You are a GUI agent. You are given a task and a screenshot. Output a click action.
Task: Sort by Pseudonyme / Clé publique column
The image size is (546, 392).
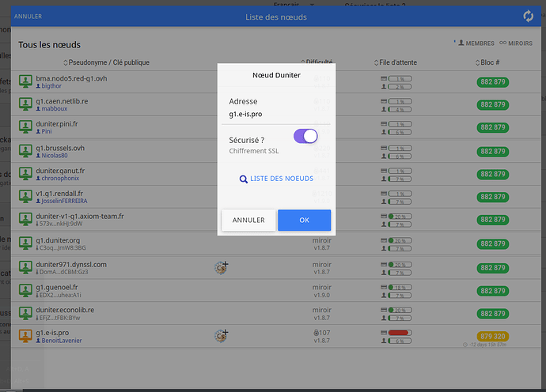click(x=106, y=62)
